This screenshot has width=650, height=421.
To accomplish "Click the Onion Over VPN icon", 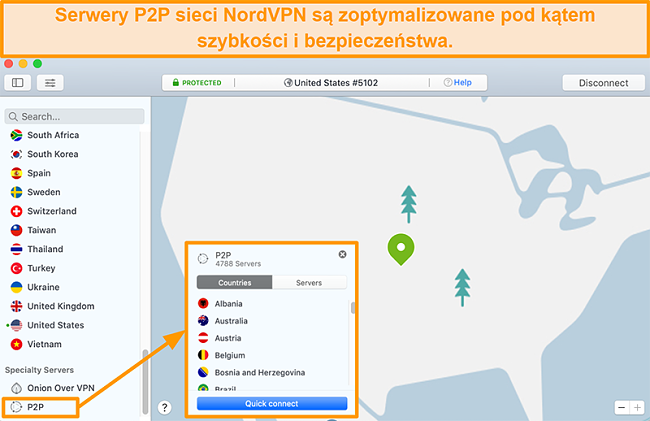I will pos(17,388).
